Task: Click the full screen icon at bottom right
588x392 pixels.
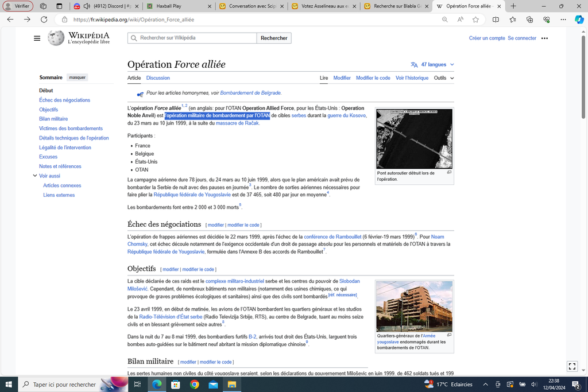Action: (x=572, y=366)
